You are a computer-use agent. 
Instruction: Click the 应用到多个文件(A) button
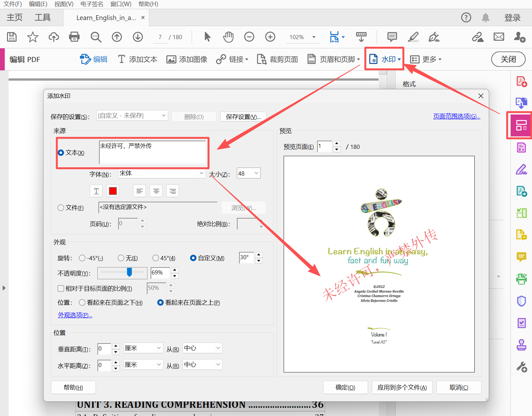coord(402,387)
